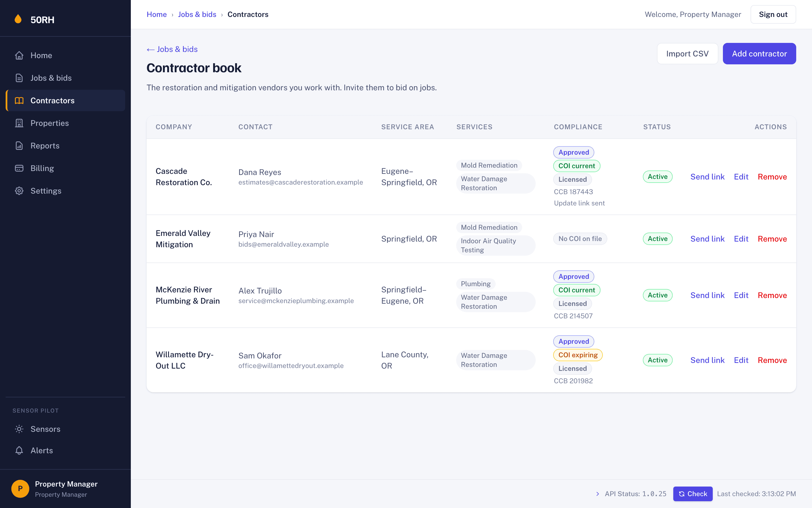Click 'CCB 201982' license number

click(573, 381)
